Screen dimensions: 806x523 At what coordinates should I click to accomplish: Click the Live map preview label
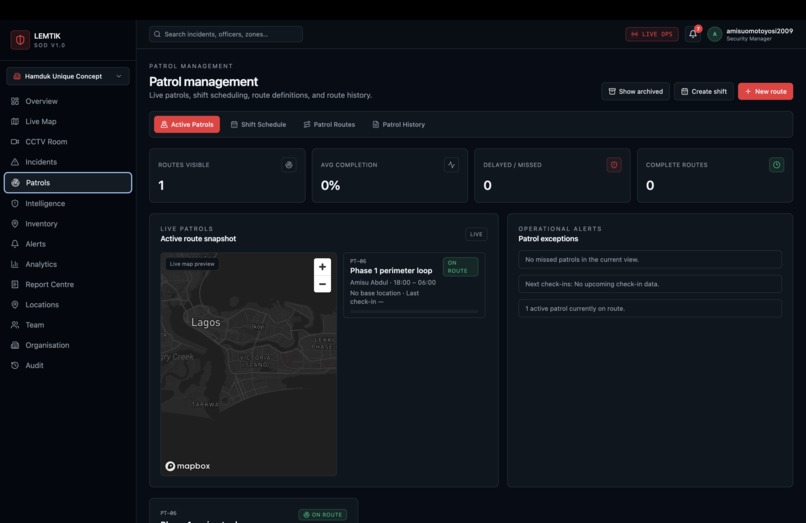pyautogui.click(x=192, y=264)
